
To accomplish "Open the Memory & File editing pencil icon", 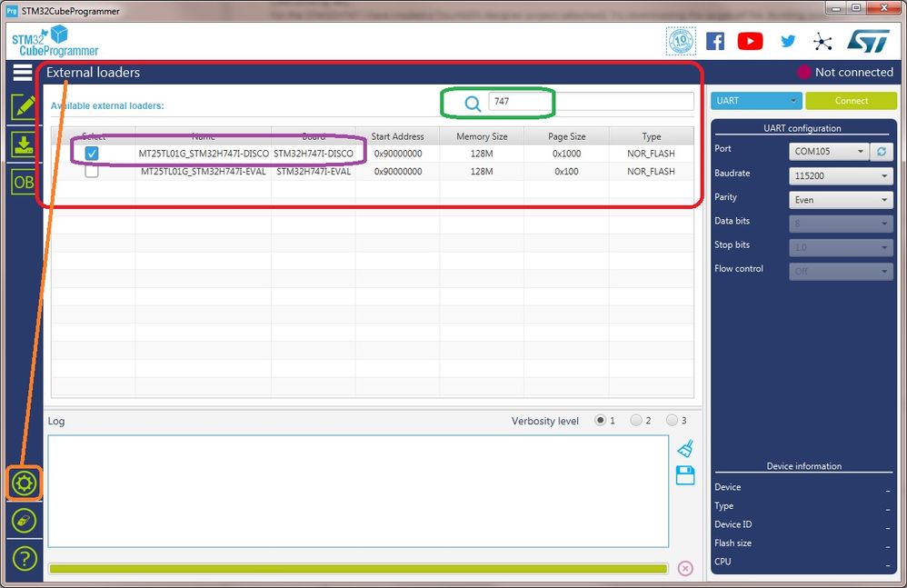I will 24,107.
